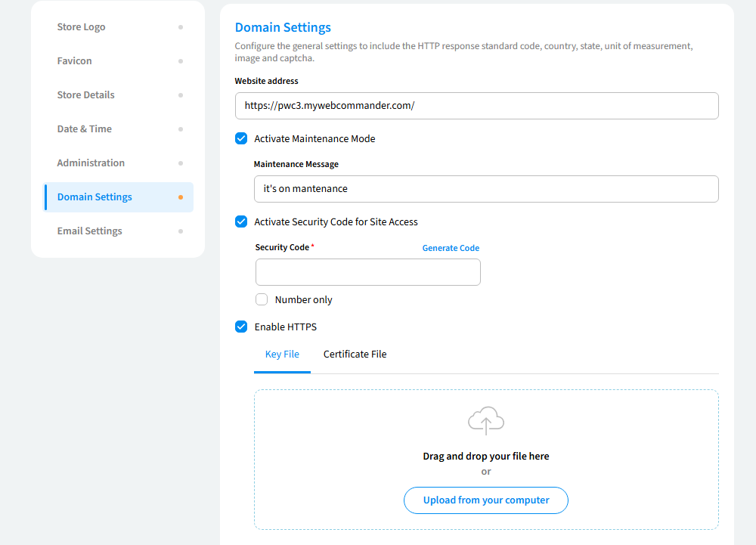This screenshot has height=545, width=756.
Task: Click the orange dot beside Domain Settings
Action: (181, 197)
